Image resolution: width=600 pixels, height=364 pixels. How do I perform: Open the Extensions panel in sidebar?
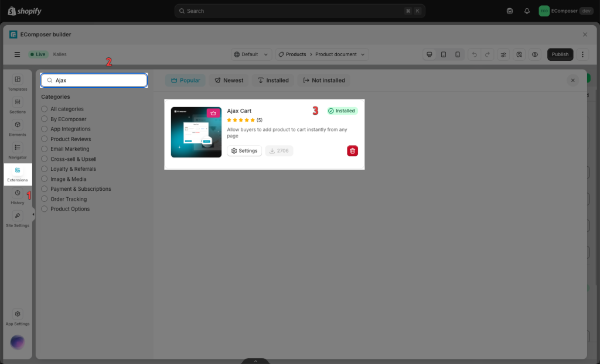click(x=18, y=174)
